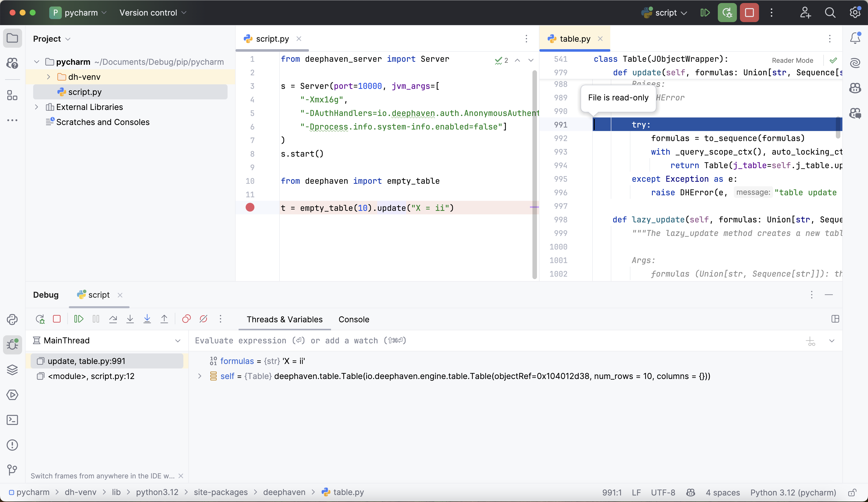This screenshot has height=502, width=868.
Task: Click Resume Program in debug toolbar
Action: point(79,319)
